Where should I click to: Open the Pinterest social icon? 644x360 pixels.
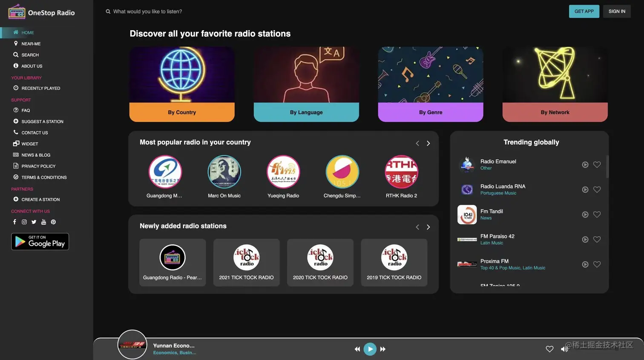point(53,222)
